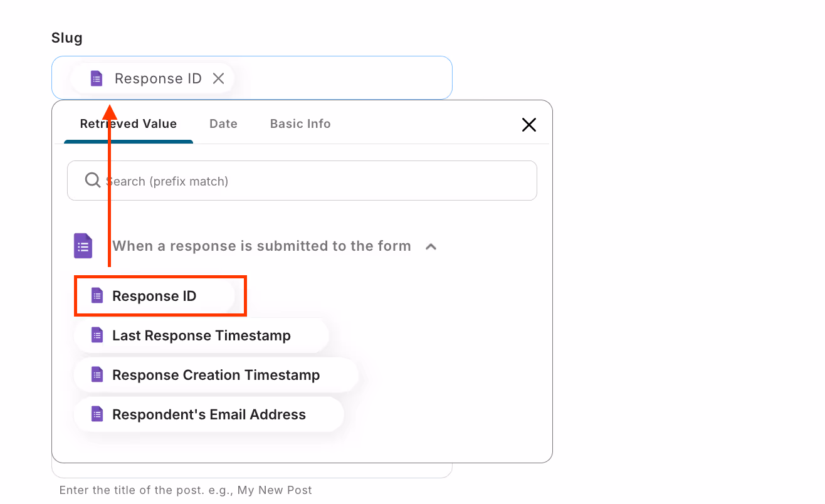Switch to the Date tab
Image resolution: width=825 pixels, height=504 pixels.
[x=223, y=124]
